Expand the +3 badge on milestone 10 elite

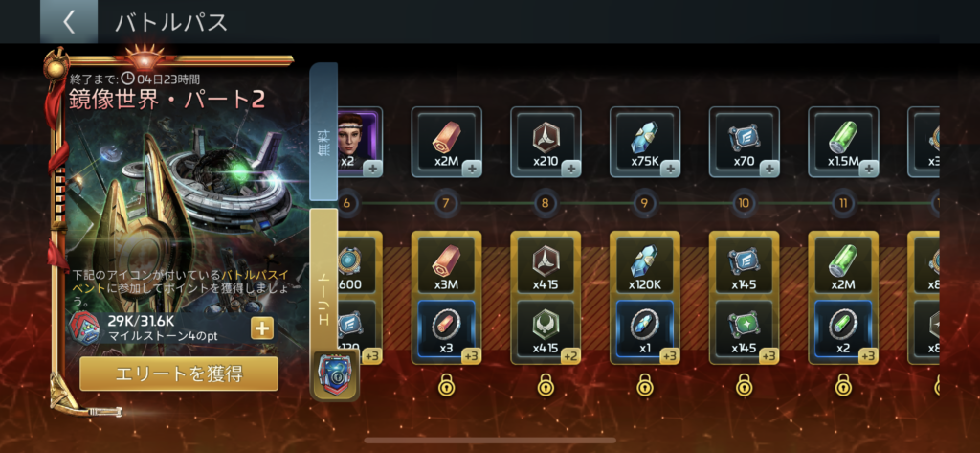(768, 355)
